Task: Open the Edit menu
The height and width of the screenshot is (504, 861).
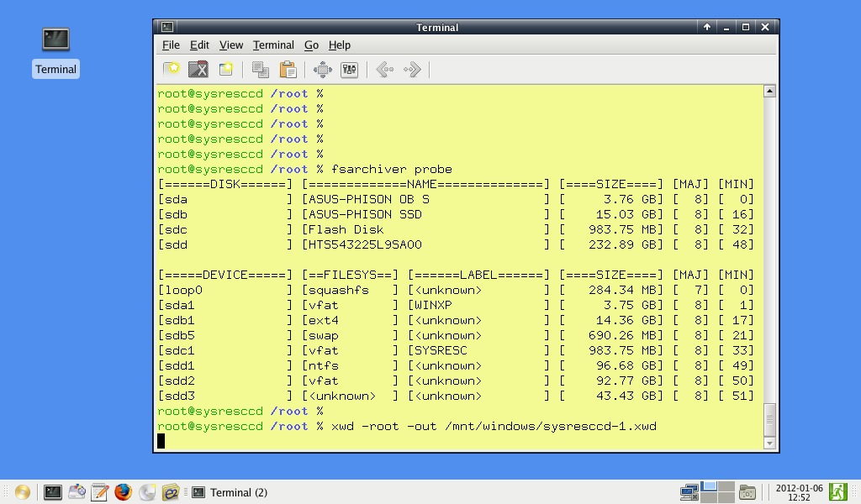Action: (199, 45)
